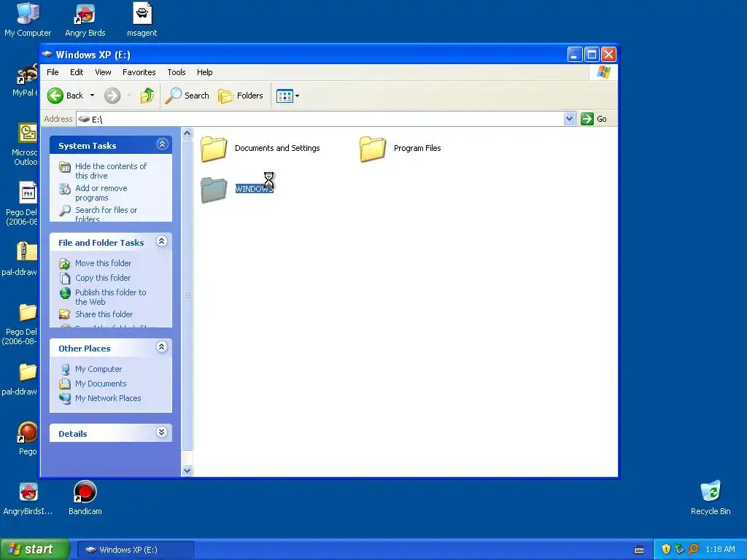
Task: Click the on-screen keyboard taskbar icon
Action: [639, 550]
